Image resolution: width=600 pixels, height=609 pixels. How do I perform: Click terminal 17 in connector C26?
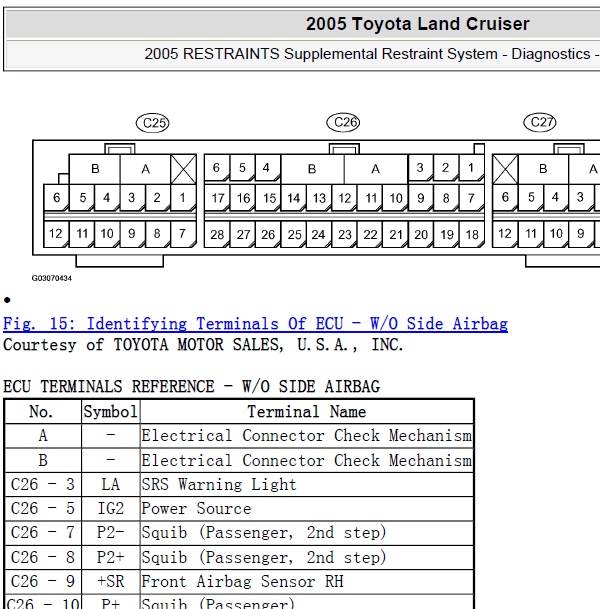pyautogui.click(x=217, y=198)
